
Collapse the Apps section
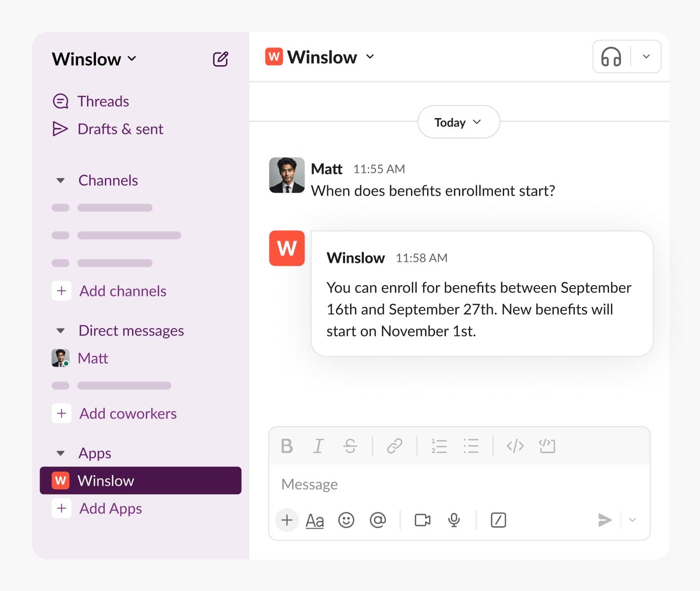coord(60,453)
